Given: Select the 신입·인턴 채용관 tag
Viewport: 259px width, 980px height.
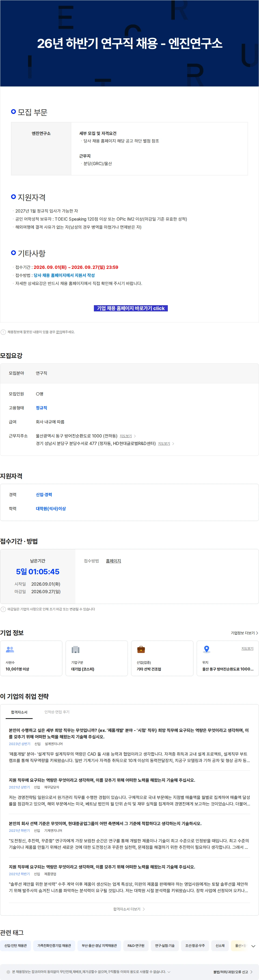Looking at the screenshot, I should point(16,945).
